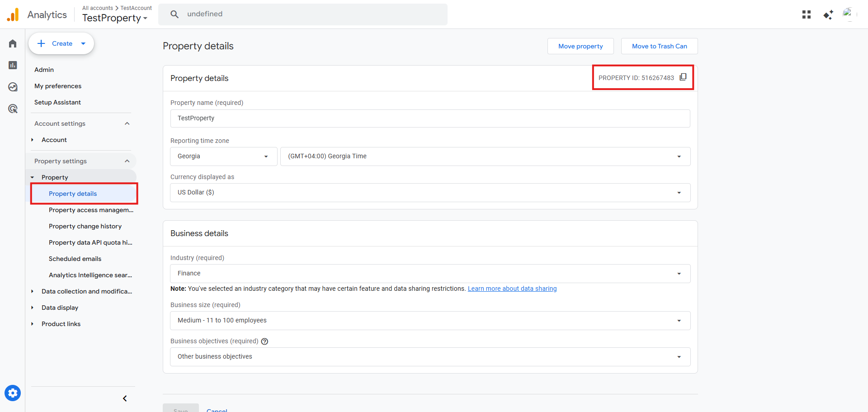Viewport: 868px width, 412px height.
Task: Follow Learn more about data sharing link
Action: point(512,289)
